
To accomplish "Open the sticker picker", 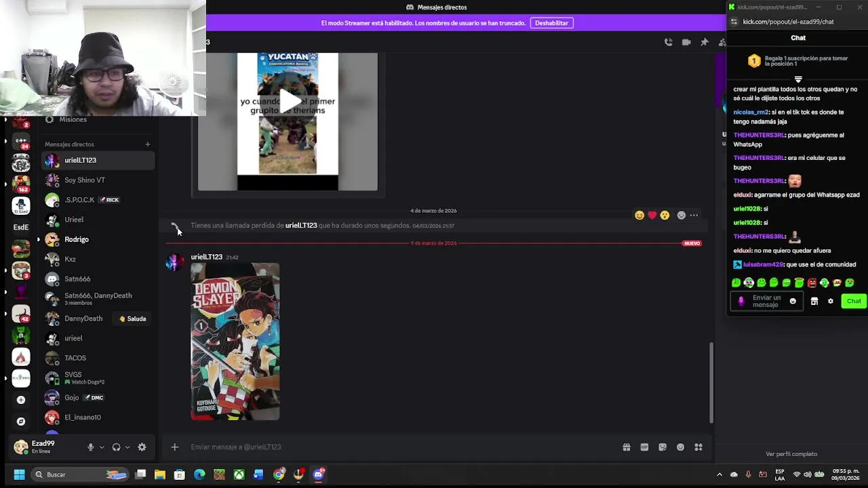I will 663,447.
